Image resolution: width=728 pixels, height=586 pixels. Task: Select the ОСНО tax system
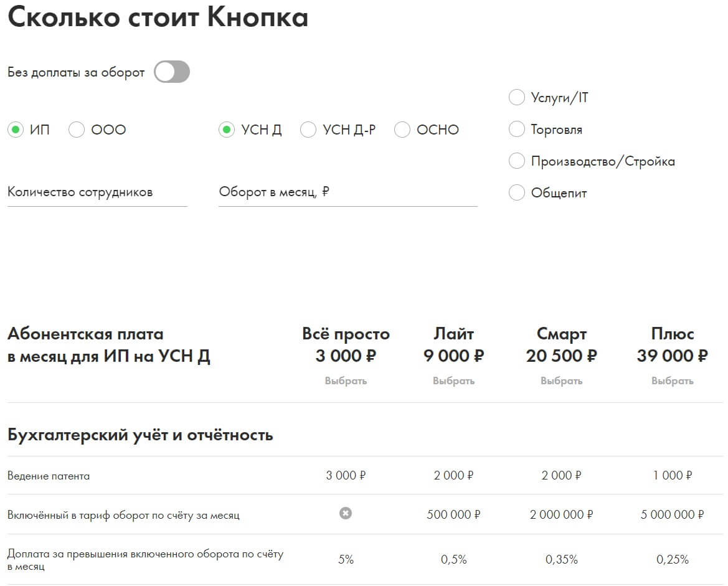point(402,130)
